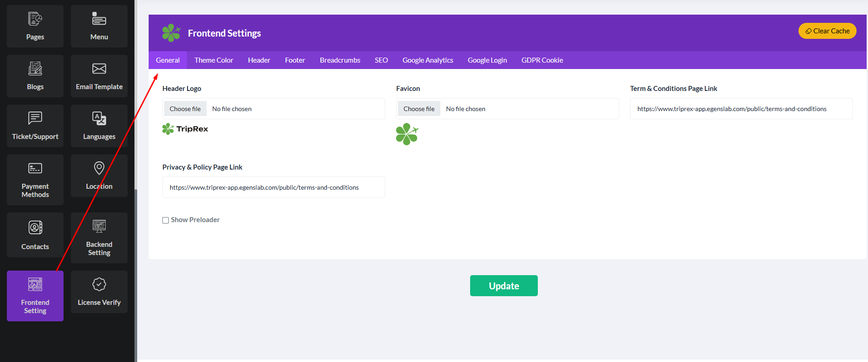
Task: Open the GDPR Cookie tab
Action: point(542,60)
